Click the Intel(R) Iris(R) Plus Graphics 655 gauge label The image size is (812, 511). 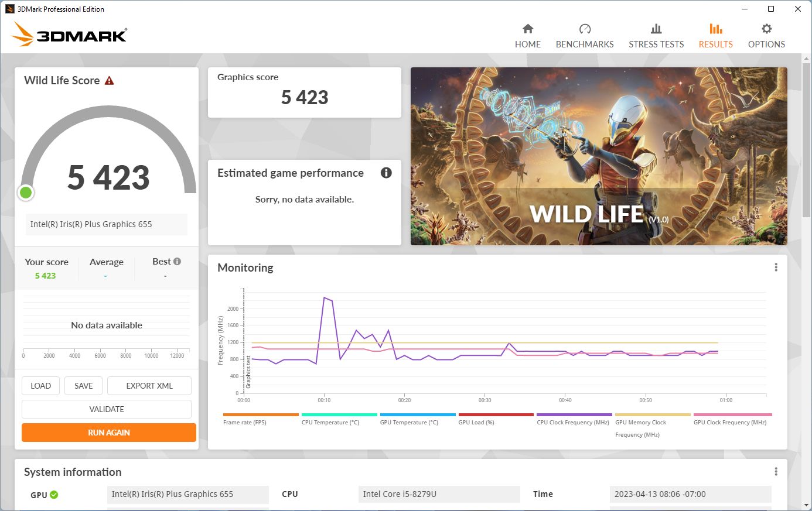(106, 224)
